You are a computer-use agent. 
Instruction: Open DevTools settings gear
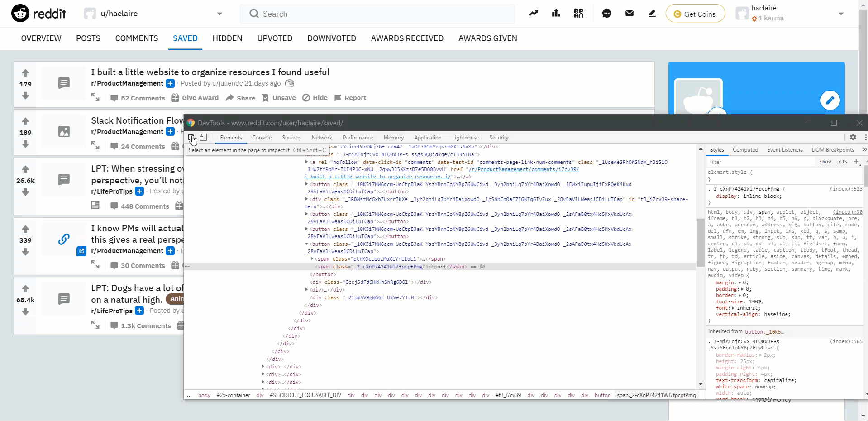click(x=853, y=137)
